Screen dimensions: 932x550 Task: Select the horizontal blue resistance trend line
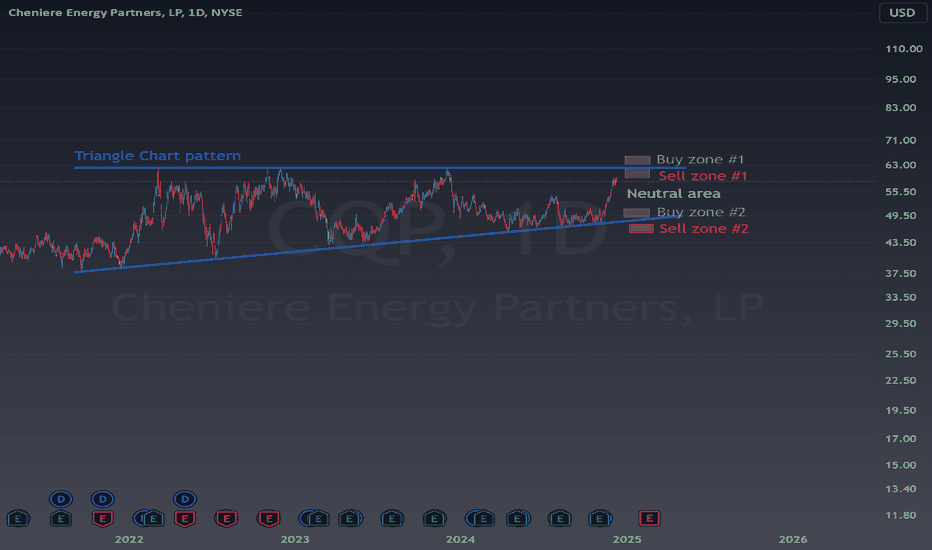(x=380, y=168)
